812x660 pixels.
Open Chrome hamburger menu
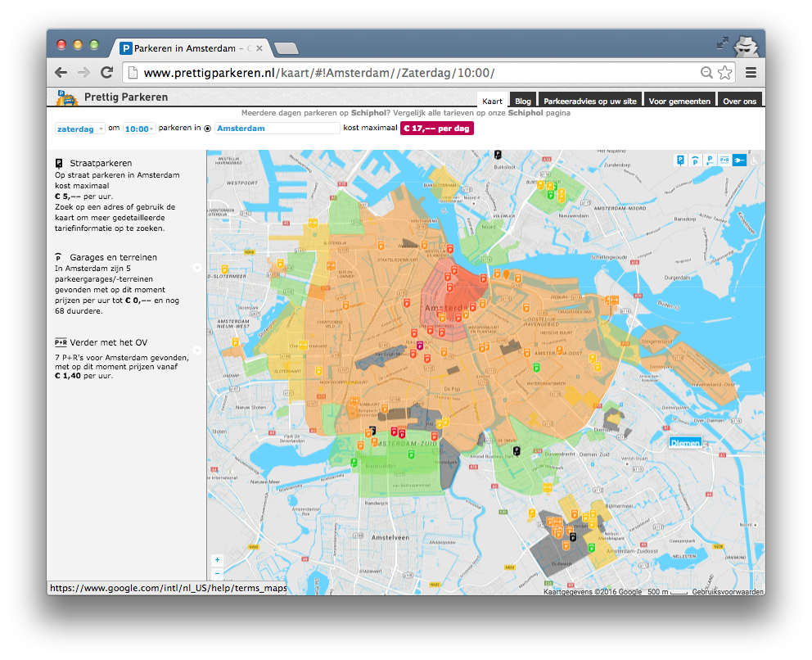tap(751, 73)
